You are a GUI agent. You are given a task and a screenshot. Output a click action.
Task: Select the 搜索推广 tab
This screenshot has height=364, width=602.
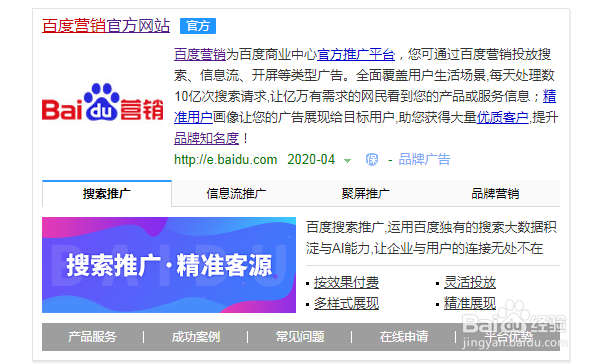pos(107,194)
